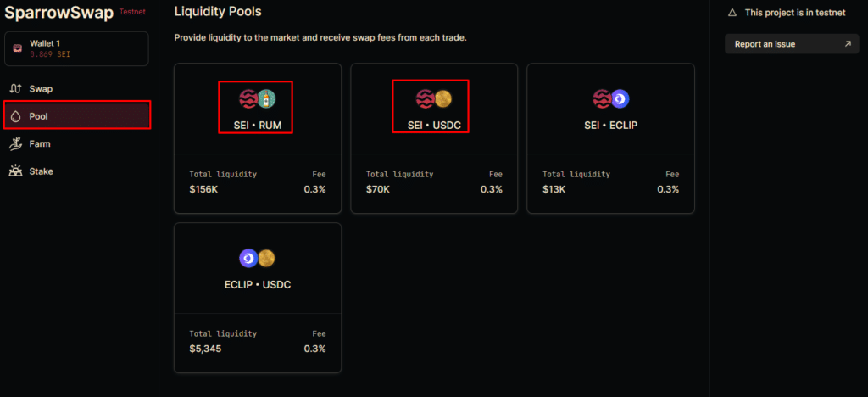
Task: Click the RUM bottle token icon
Action: [267, 99]
